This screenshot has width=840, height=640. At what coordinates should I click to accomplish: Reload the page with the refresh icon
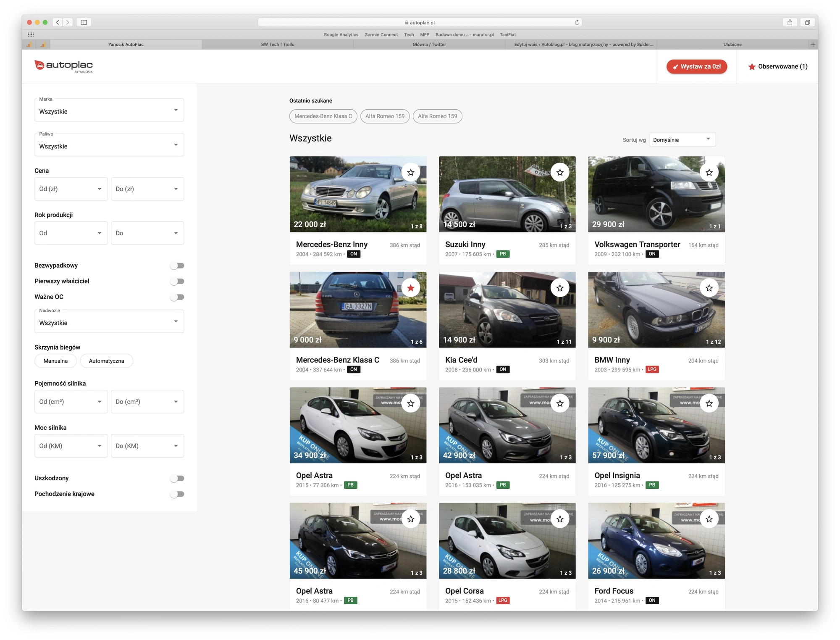pyautogui.click(x=577, y=22)
